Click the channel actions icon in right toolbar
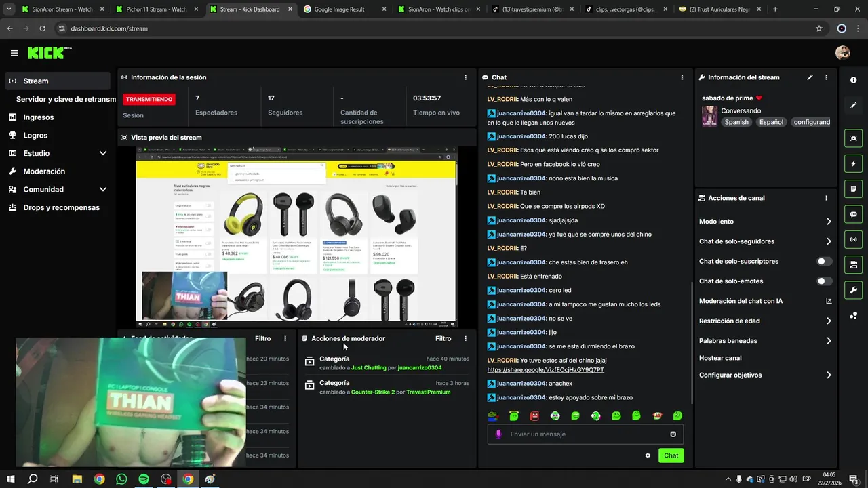This screenshot has width=868, height=488. point(853,264)
